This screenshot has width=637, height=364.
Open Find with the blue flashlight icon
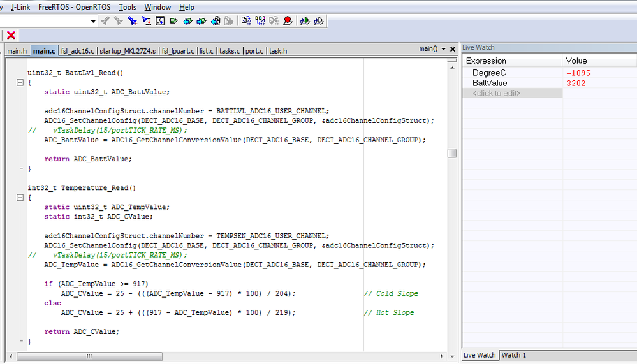tap(132, 21)
